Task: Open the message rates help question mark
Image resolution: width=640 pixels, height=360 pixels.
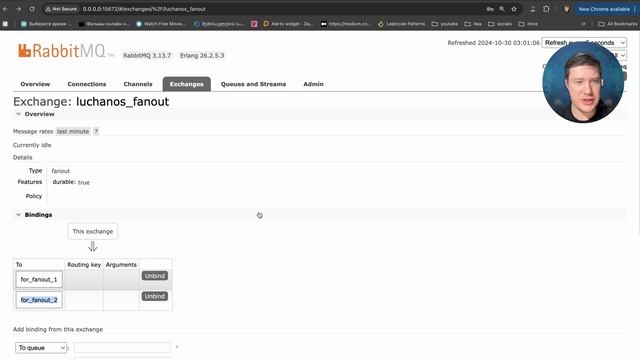Action: point(96,131)
